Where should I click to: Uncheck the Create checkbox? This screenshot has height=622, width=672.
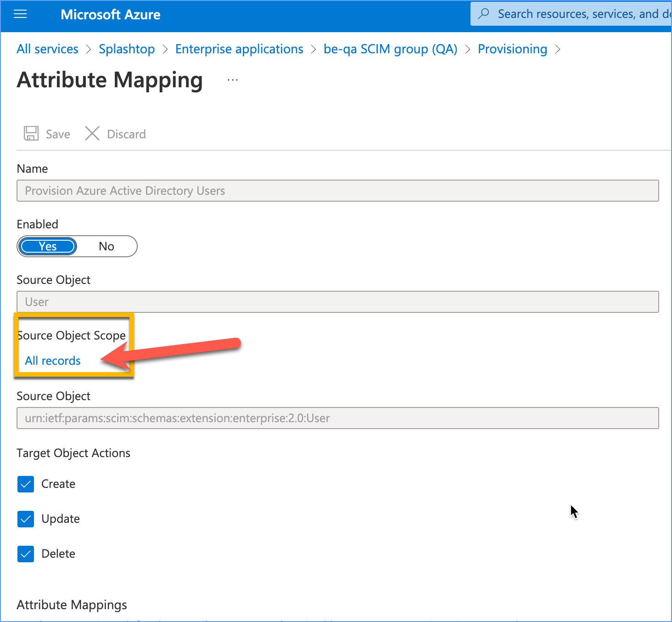click(x=26, y=484)
